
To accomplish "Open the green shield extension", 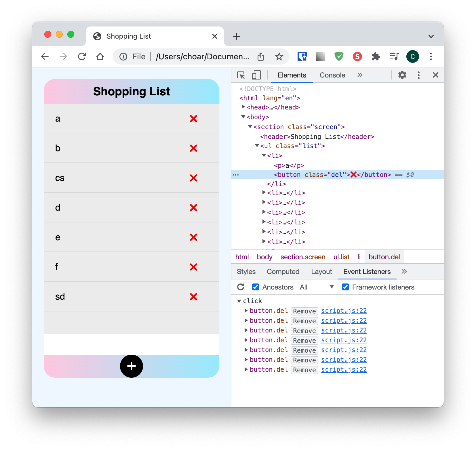I will [339, 56].
